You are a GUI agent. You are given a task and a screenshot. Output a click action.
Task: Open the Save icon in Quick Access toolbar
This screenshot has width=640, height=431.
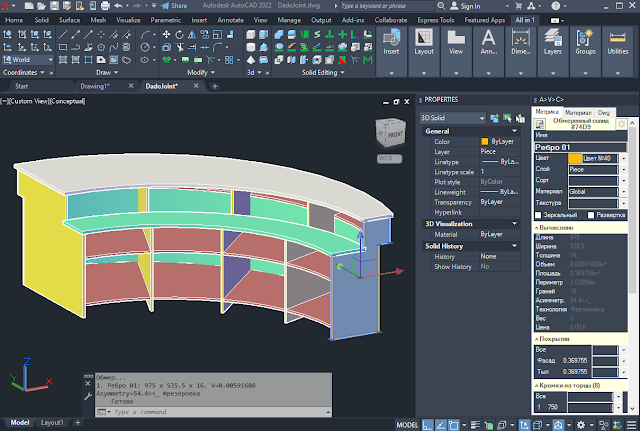[x=54, y=6]
